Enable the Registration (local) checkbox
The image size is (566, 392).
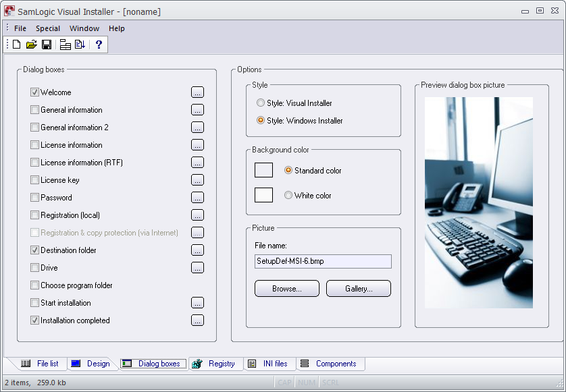coord(34,215)
